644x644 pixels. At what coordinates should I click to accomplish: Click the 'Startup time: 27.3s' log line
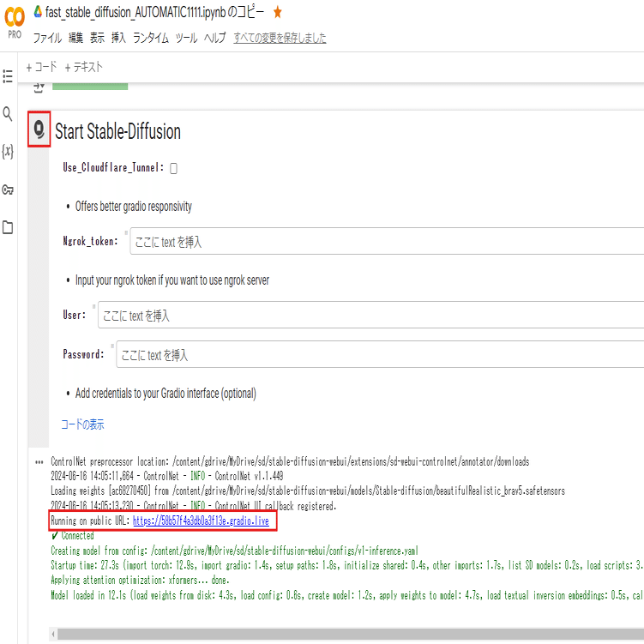pos(346,566)
